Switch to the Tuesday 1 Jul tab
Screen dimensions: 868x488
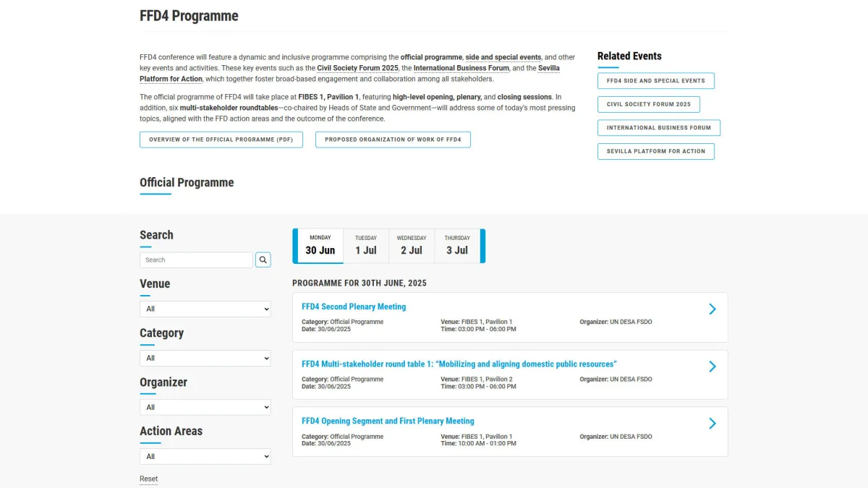click(x=366, y=246)
